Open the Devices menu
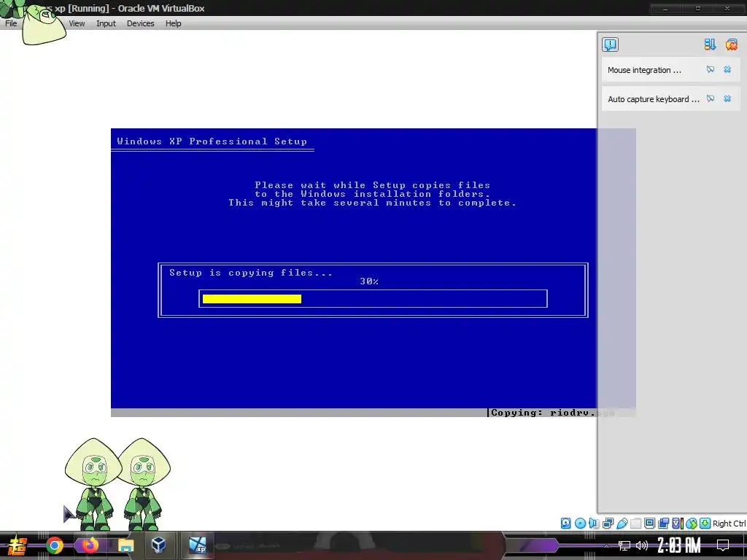The height and width of the screenshot is (560, 747). [140, 23]
